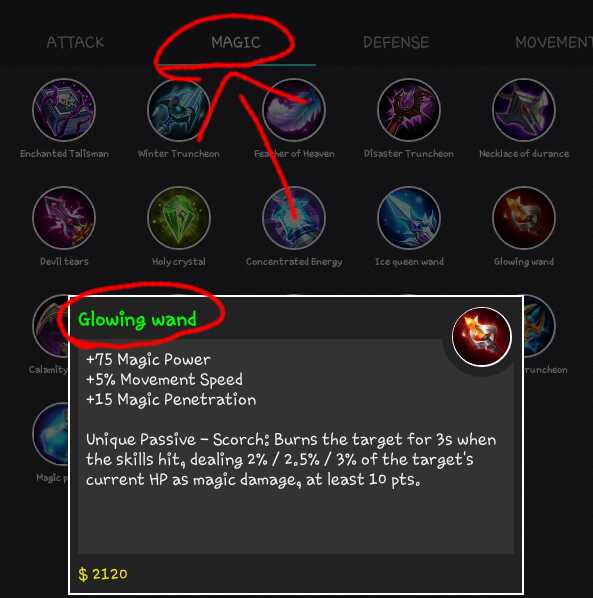Select the Devil Tears item icon

click(64, 218)
